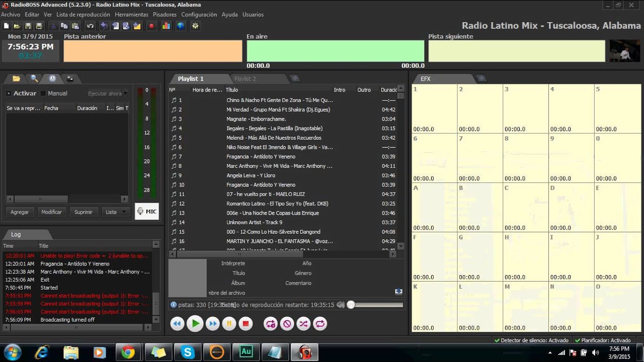Click the playlist horizontal scrollbar
Screen dimensions: 644x362
[283, 254]
